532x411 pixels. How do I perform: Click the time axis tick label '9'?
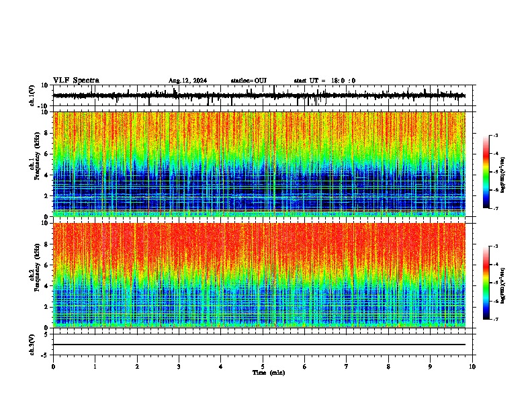[x=430, y=367]
